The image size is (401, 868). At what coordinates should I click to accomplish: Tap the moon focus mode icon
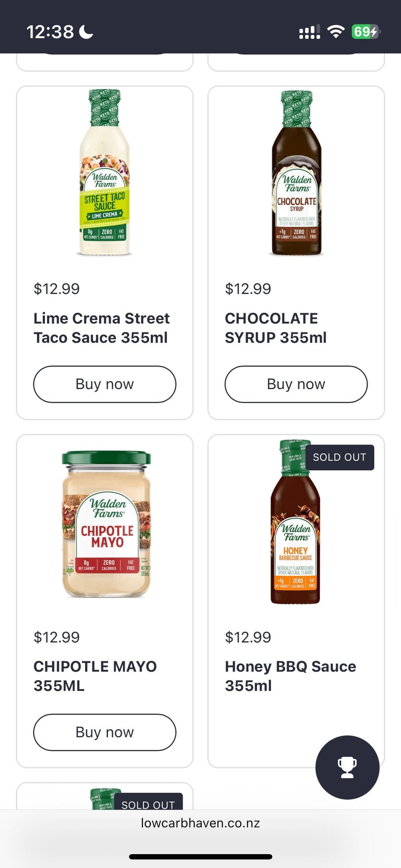point(86,32)
